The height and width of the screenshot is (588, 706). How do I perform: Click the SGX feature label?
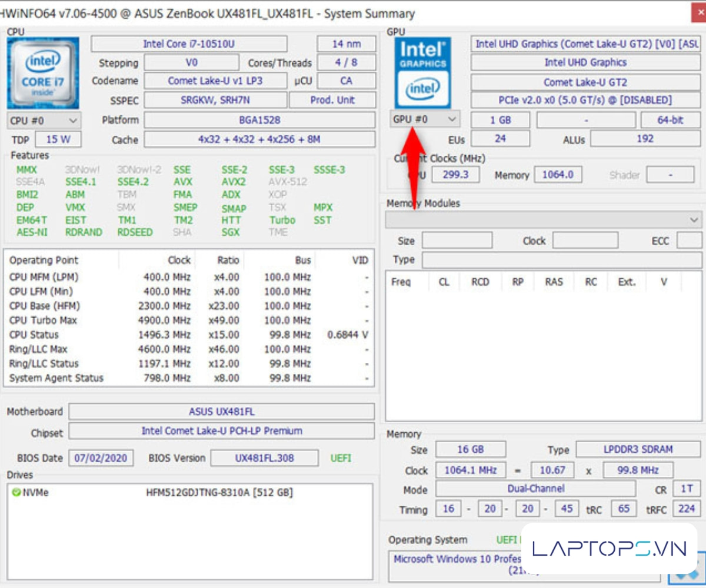[231, 232]
